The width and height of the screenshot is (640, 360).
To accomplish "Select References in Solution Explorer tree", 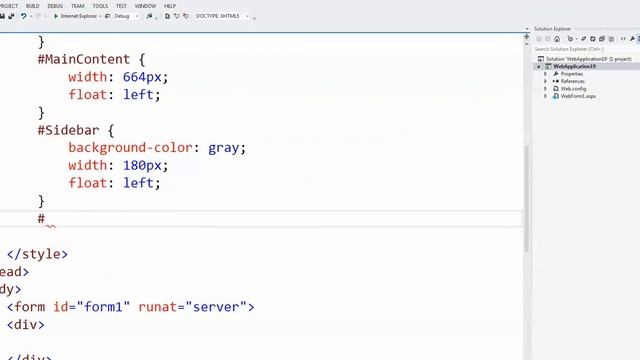I will [x=573, y=81].
